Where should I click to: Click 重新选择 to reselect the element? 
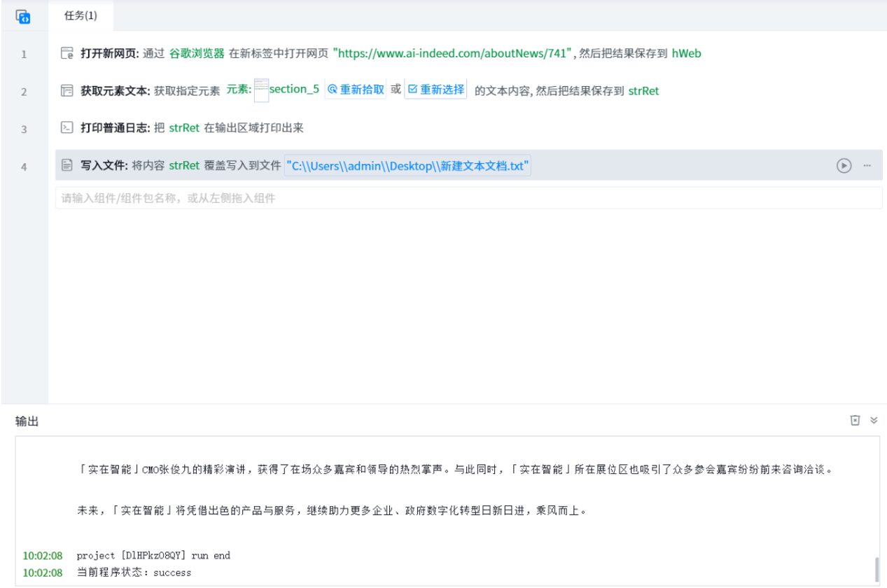point(435,90)
